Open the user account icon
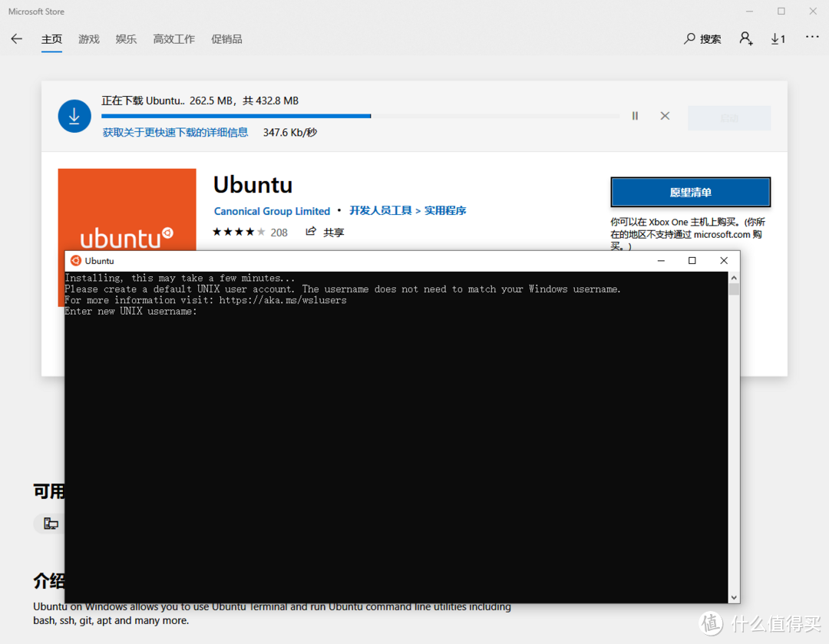This screenshot has height=644, width=829. pyautogui.click(x=746, y=38)
